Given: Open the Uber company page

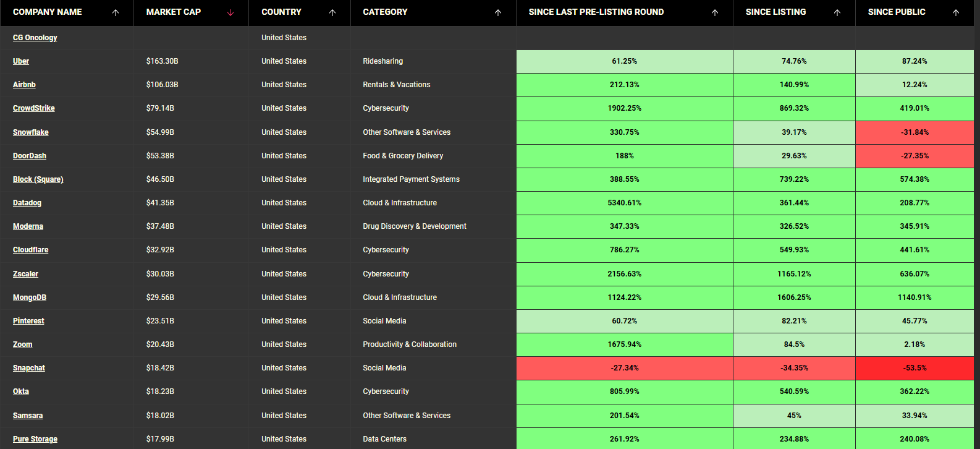Looking at the screenshot, I should tap(21, 61).
